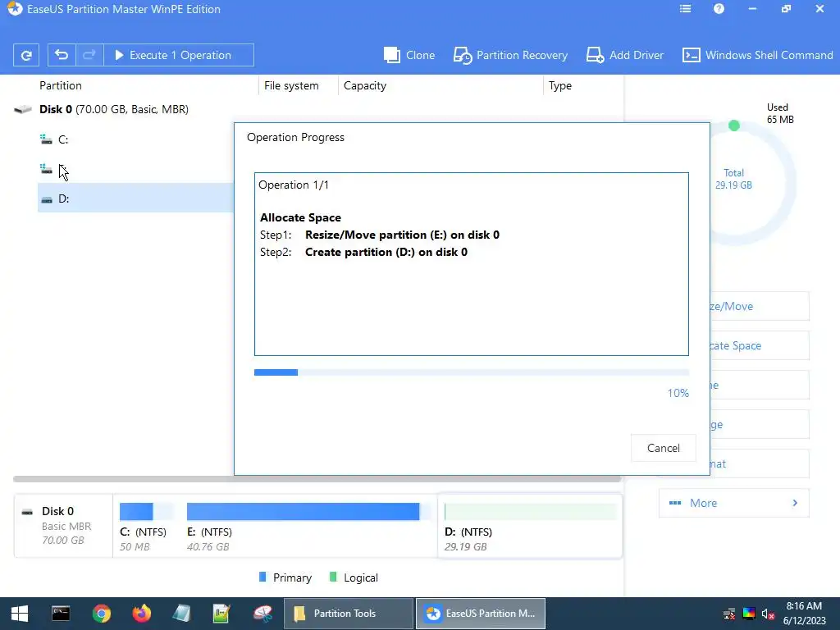Open the help question mark icon

click(x=719, y=9)
